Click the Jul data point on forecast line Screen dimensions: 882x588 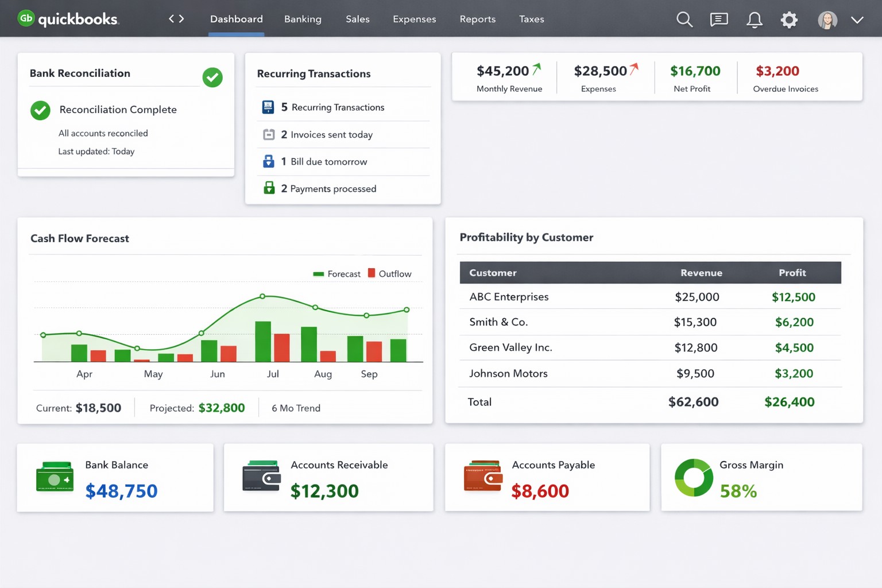tap(262, 296)
